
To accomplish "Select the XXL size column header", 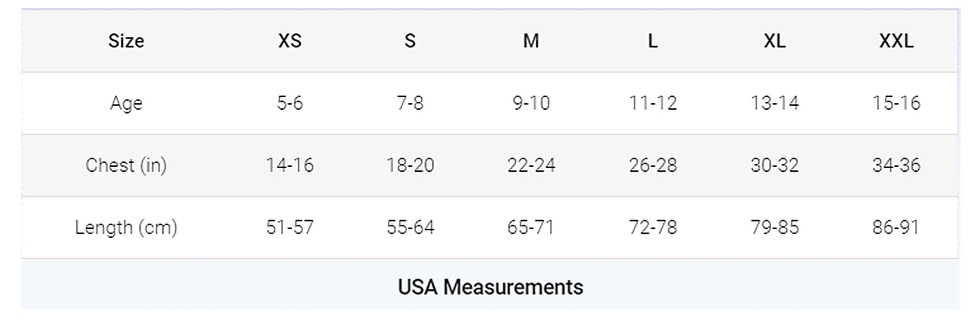I will click(896, 41).
